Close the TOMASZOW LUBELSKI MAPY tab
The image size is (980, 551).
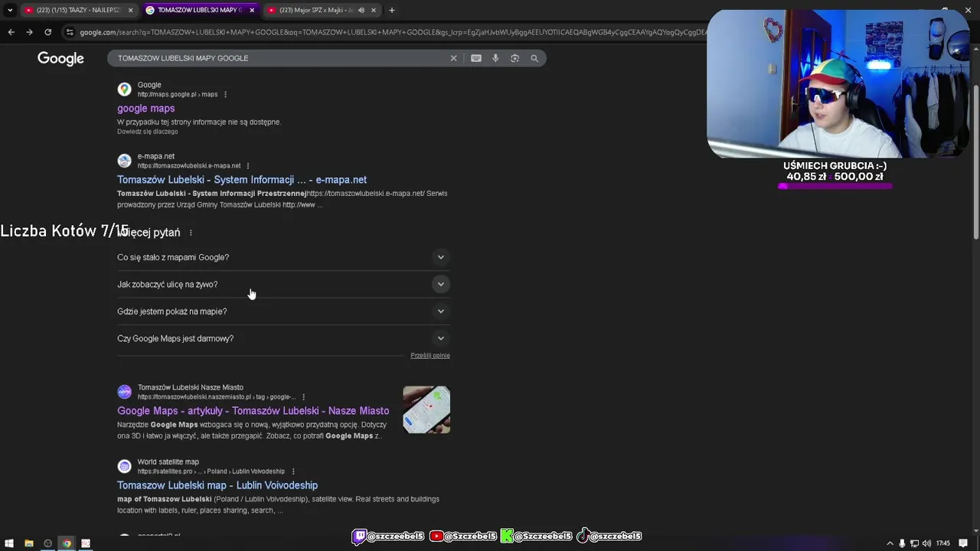point(252,10)
